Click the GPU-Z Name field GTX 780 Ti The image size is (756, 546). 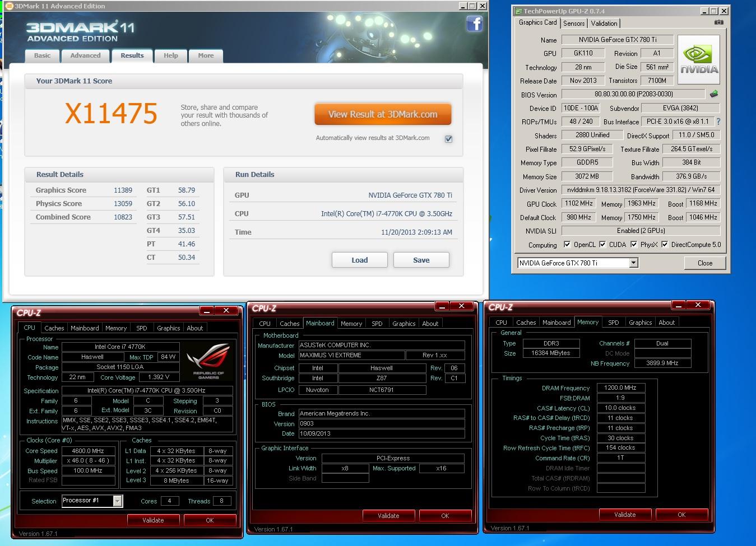click(x=617, y=40)
